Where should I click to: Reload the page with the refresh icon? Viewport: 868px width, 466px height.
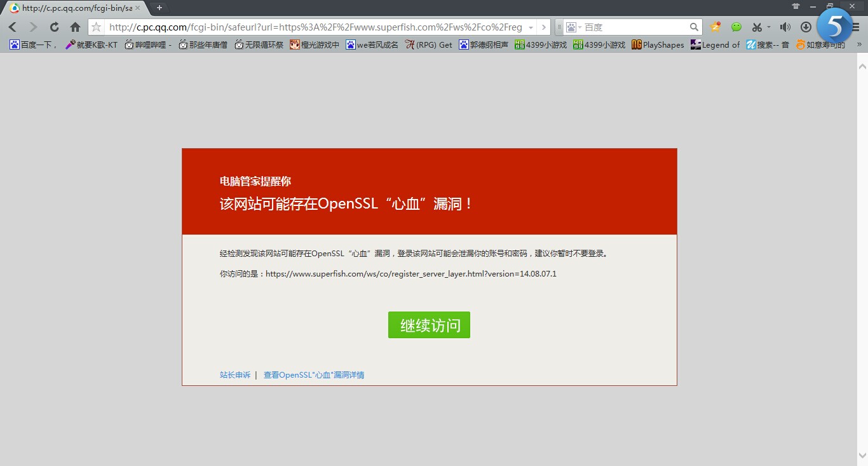pos(55,27)
